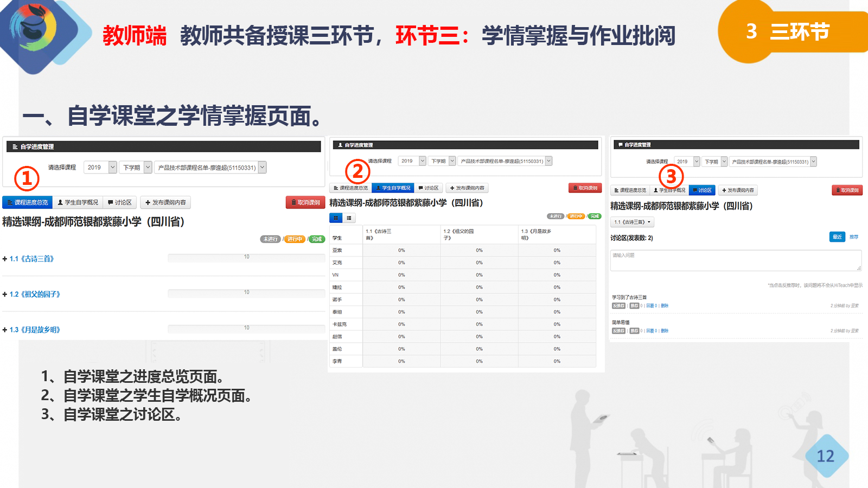Click orange 进行中 status badge in panel 1
Screen dimensions: 868x488
point(294,239)
